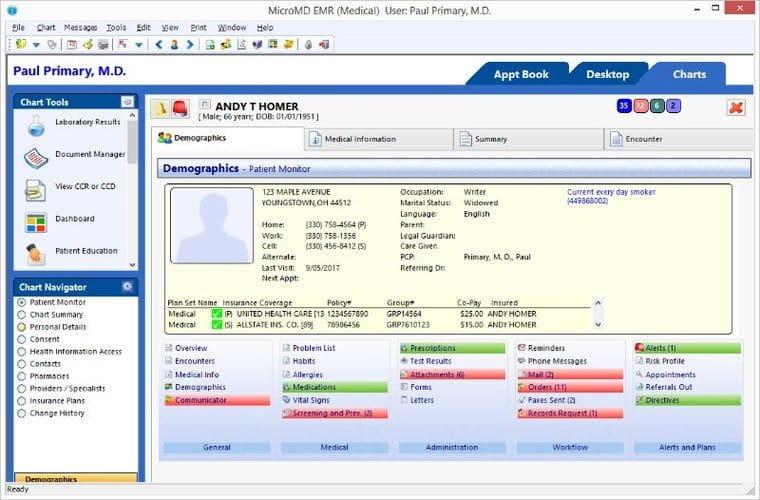The image size is (760, 500).
Task: Select the Personal Details radio button
Action: 21,327
